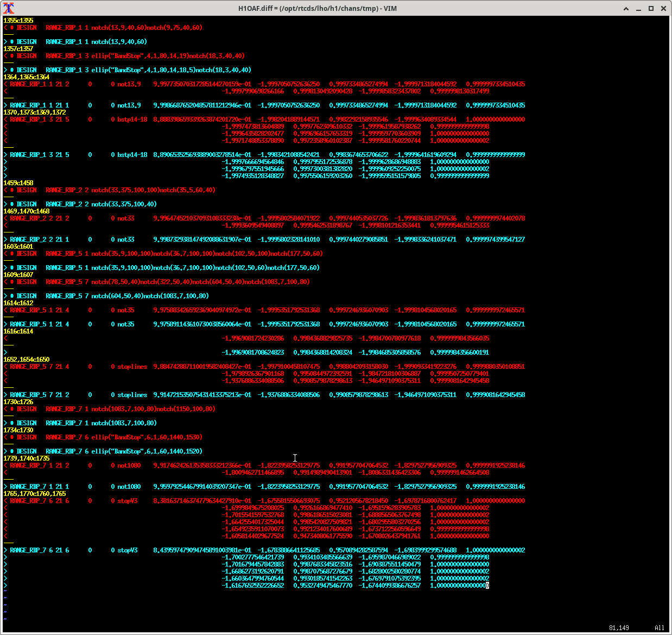Viewport: 672px width, 635px height.
Task: Click red 'not13.9' filter name
Action: [129, 84]
